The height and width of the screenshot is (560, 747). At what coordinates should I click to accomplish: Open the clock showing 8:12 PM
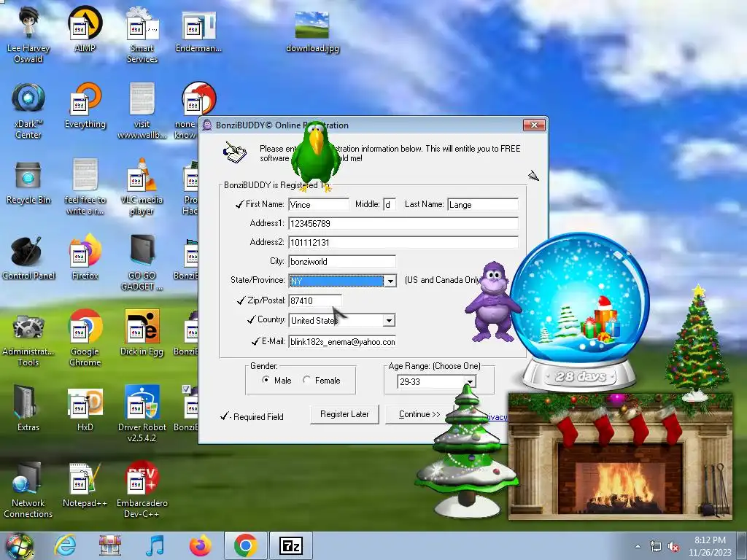[x=710, y=546]
